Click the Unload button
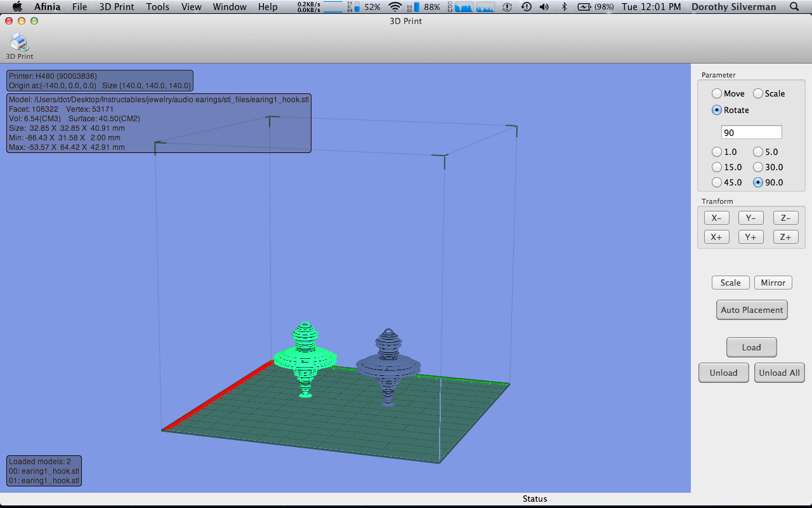Image resolution: width=812 pixels, height=508 pixels. (724, 373)
